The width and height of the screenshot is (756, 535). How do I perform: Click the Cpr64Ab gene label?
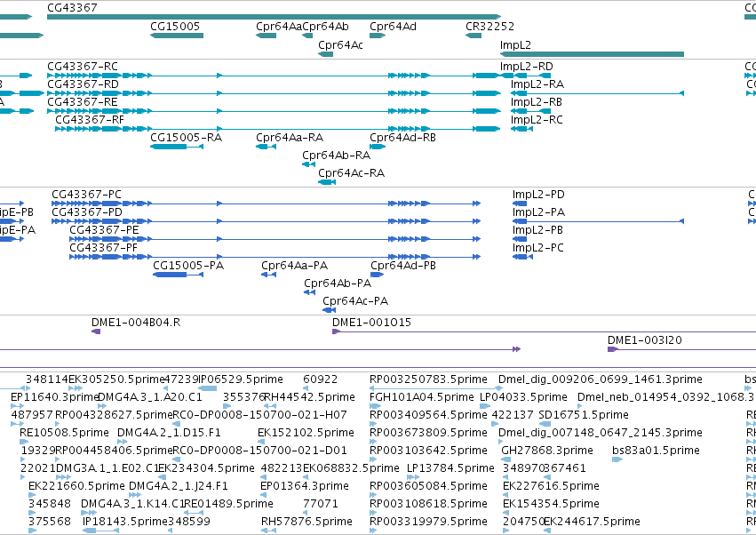pyautogui.click(x=325, y=26)
